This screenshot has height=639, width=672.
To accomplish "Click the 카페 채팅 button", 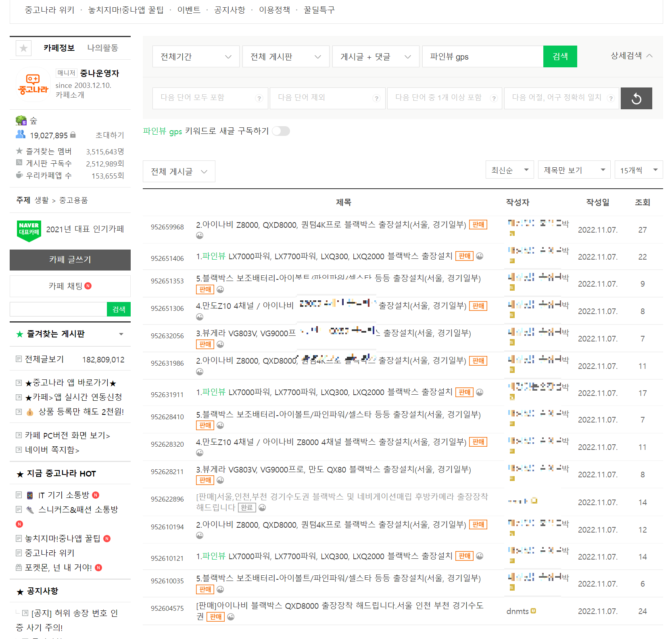I will (70, 286).
